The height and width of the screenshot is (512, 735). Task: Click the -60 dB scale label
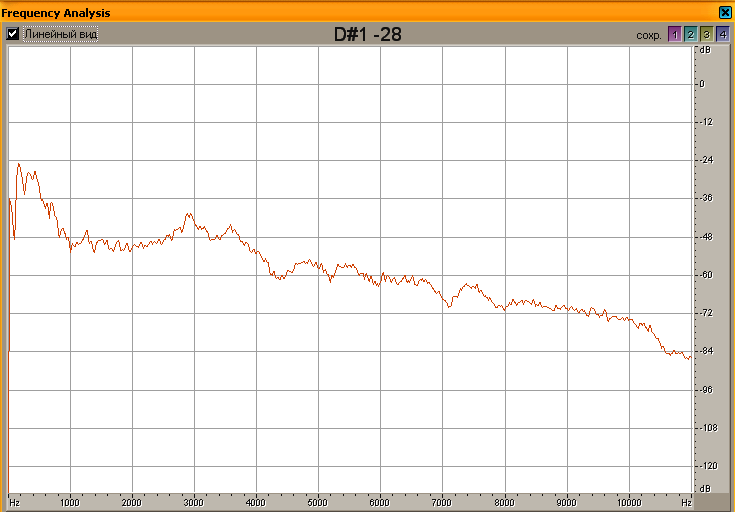(706, 275)
